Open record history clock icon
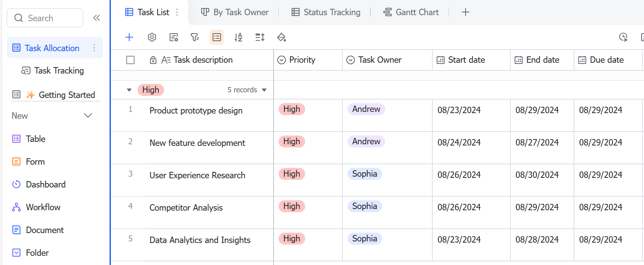This screenshot has height=265, width=644. coord(623,37)
